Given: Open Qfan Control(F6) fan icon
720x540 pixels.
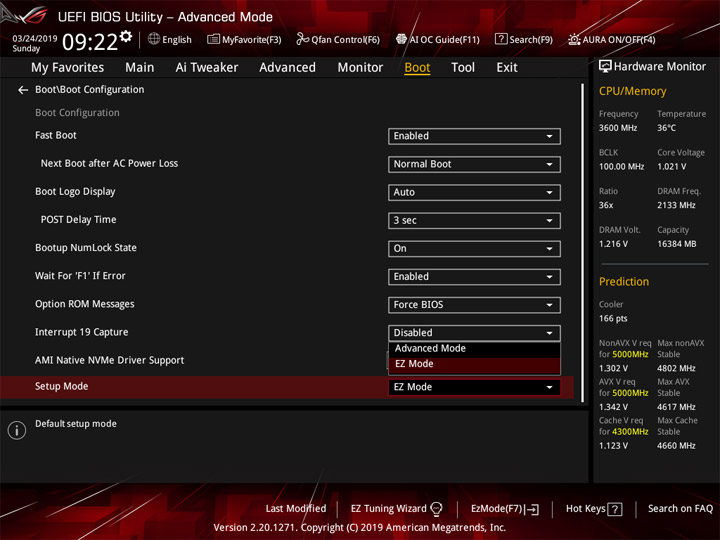Looking at the screenshot, I should [x=302, y=39].
